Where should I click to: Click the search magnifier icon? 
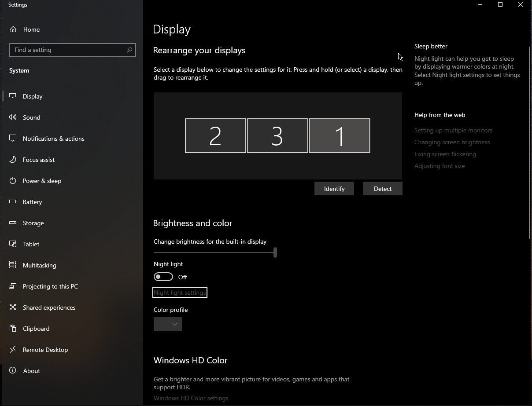[x=129, y=50]
